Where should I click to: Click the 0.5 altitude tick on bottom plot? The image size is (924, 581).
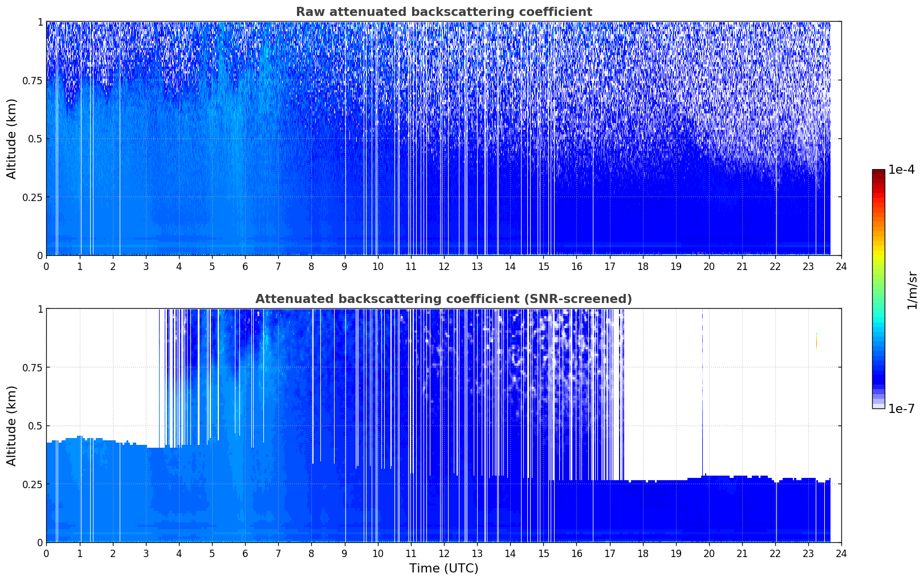(35, 425)
